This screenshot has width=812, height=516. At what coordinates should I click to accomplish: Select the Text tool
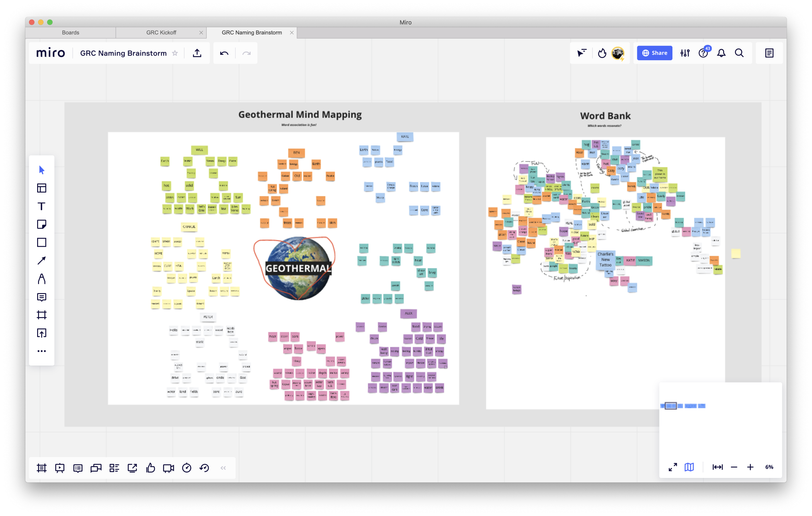(42, 206)
